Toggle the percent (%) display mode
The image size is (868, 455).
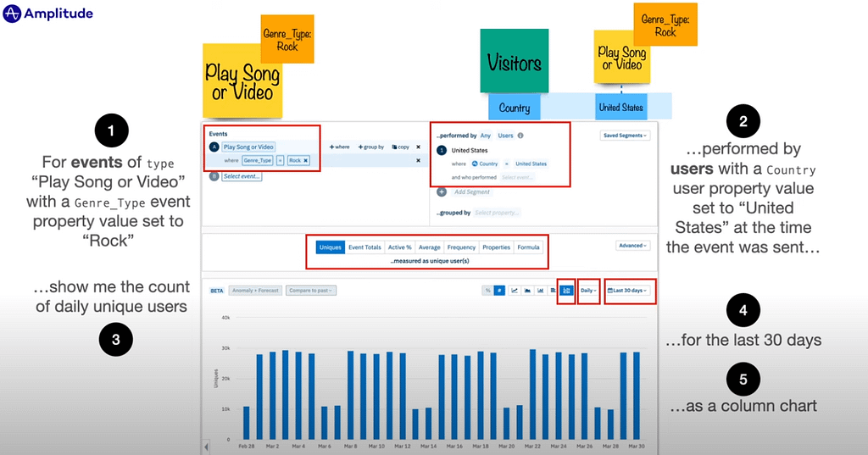coord(488,291)
